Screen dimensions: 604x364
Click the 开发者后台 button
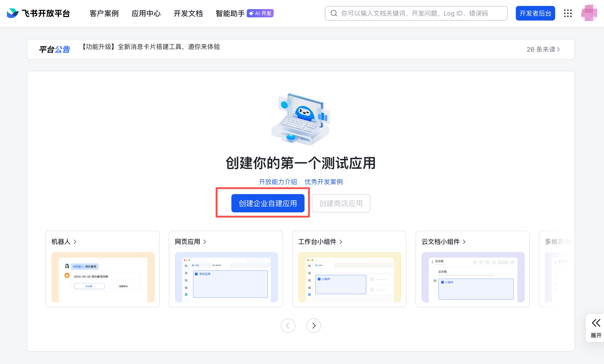click(x=535, y=13)
